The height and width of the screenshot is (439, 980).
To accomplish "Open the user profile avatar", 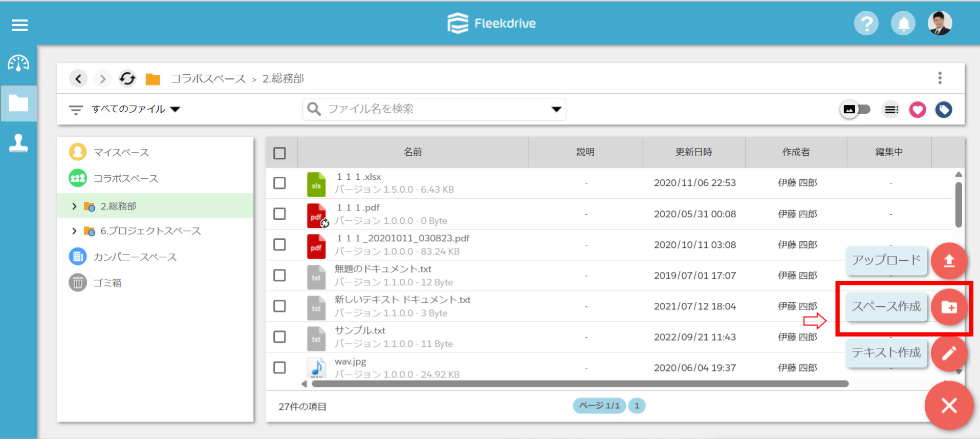I will click(x=940, y=24).
